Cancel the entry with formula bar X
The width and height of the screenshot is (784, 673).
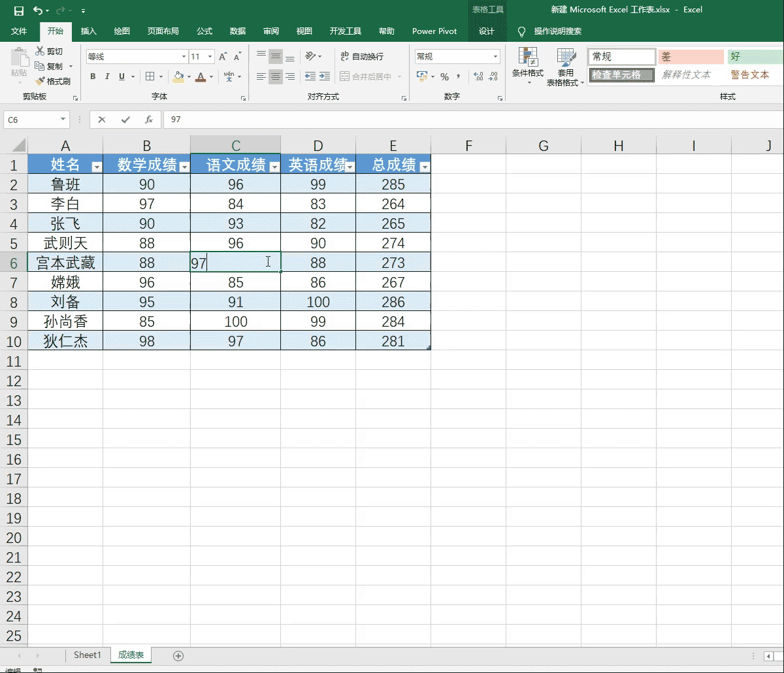pyautogui.click(x=101, y=120)
